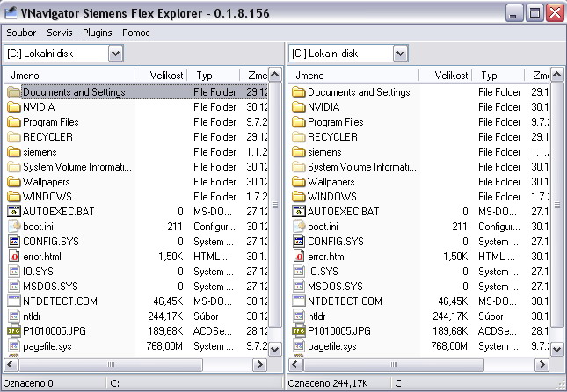The image size is (567, 392).
Task: Select NTDETECT.COM file icon in left pane
Action: [x=14, y=301]
